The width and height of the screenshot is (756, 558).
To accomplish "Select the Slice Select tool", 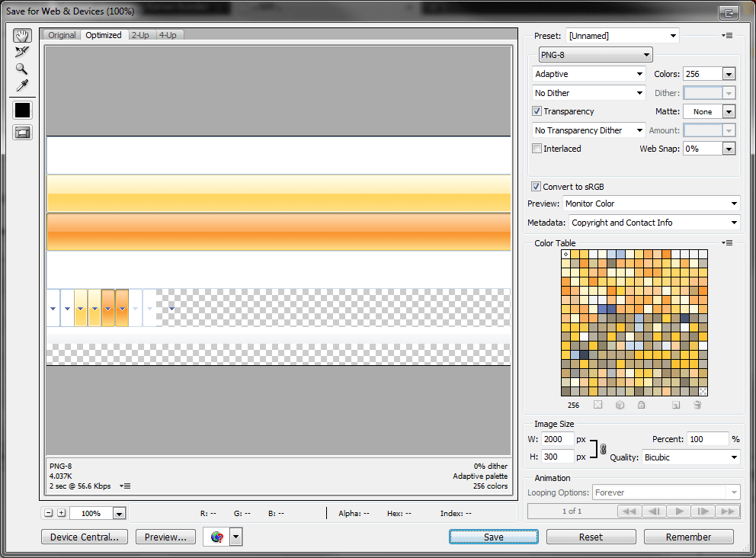I will click(22, 52).
